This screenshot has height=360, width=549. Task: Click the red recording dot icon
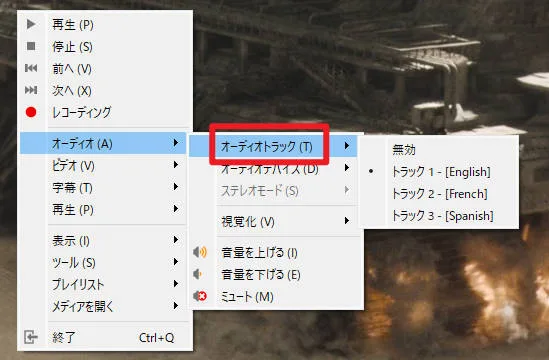click(x=31, y=112)
